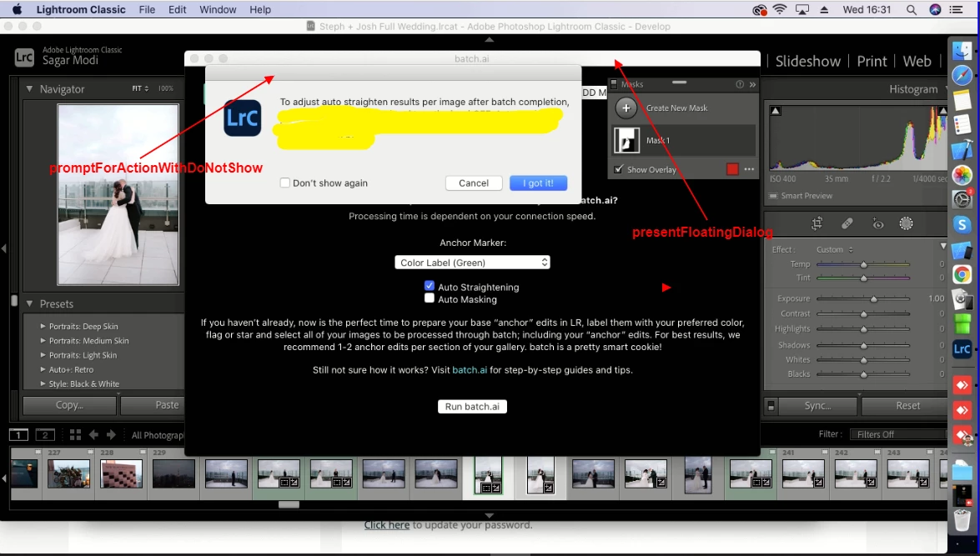Click the Sync panel switch icon
This screenshot has height=556, width=980.
(x=771, y=406)
